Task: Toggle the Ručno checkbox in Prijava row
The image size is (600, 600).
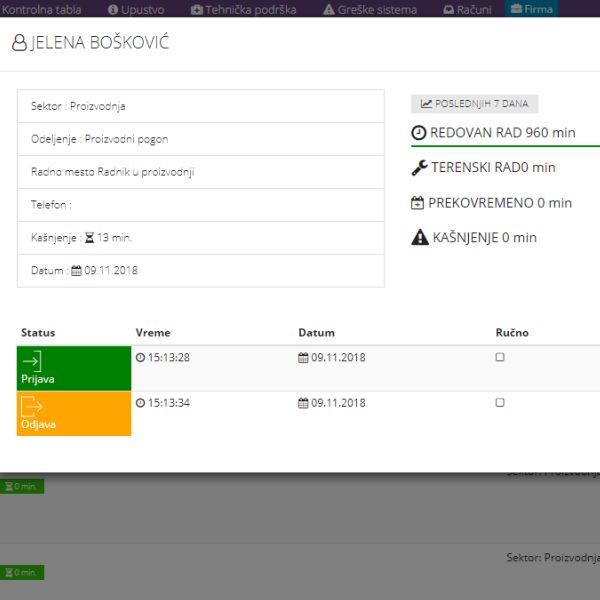Action: [x=500, y=357]
